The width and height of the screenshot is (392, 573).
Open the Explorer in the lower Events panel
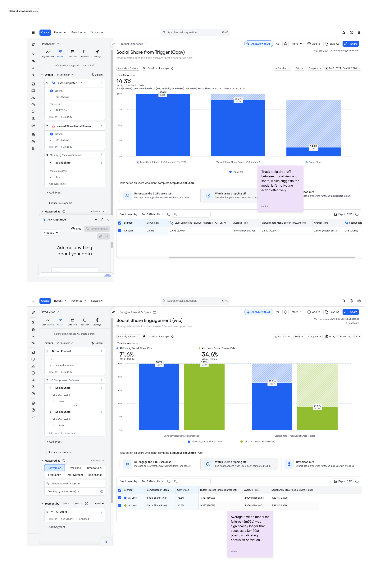click(97, 343)
